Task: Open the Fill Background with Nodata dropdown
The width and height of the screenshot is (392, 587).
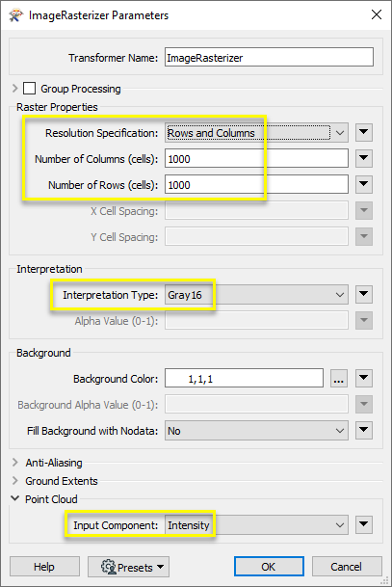Action: (x=256, y=431)
